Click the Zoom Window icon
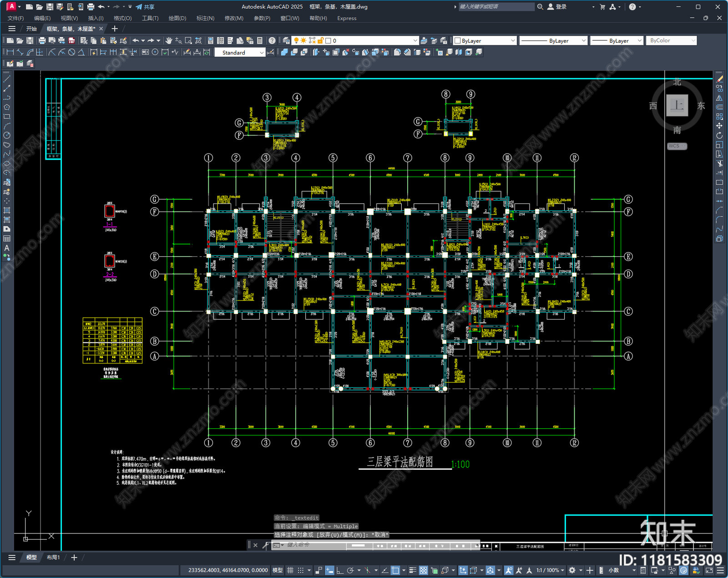This screenshot has width=728, height=578. pyautogui.click(x=188, y=41)
